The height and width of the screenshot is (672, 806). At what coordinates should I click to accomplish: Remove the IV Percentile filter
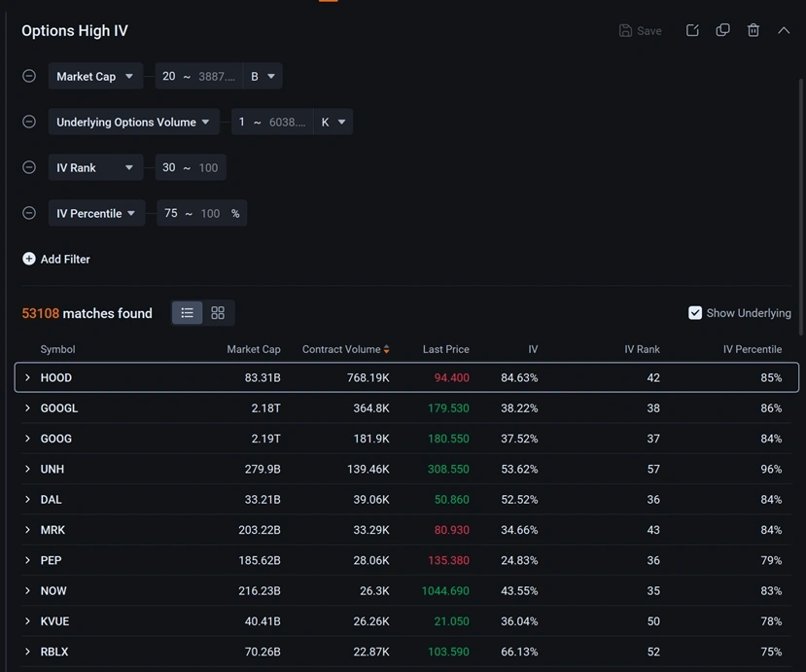pyautogui.click(x=29, y=213)
